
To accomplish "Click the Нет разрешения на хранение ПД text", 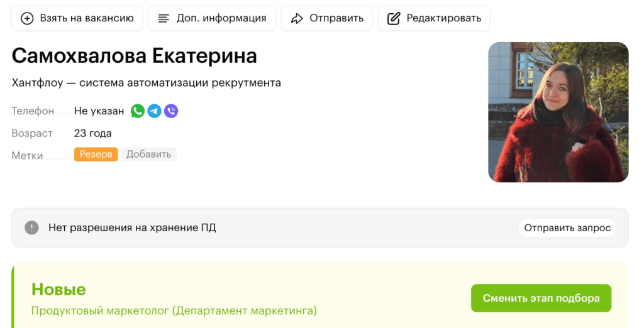I will click(x=132, y=227).
